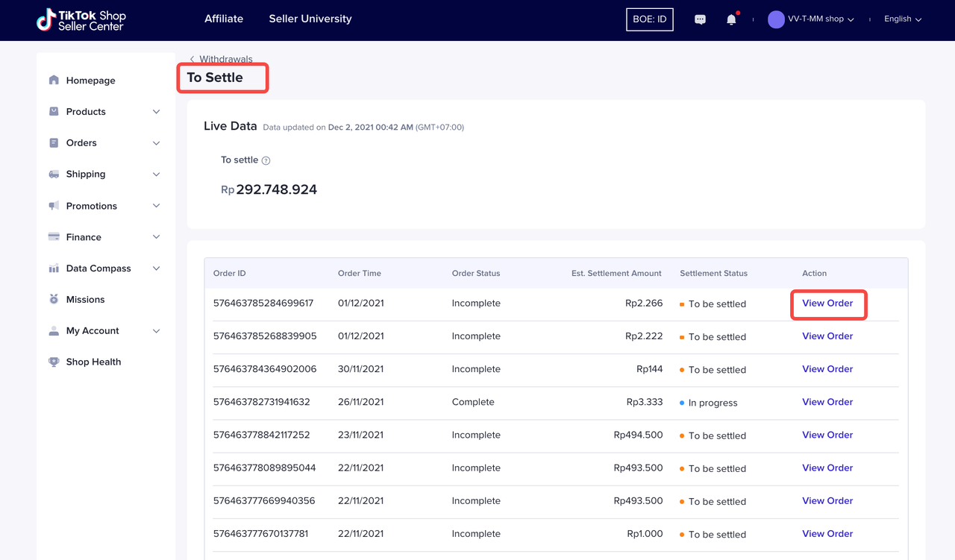Open the notifications bell
The width and height of the screenshot is (955, 560).
pyautogui.click(x=731, y=20)
